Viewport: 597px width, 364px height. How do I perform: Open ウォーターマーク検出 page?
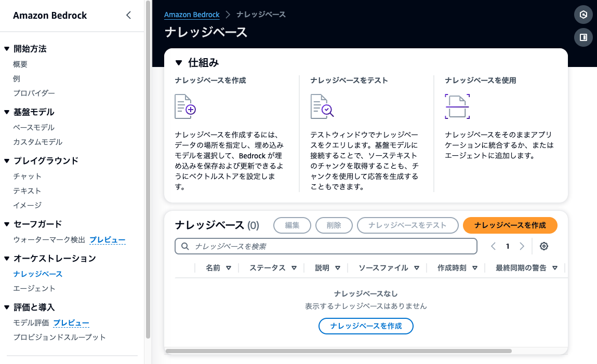pos(49,239)
